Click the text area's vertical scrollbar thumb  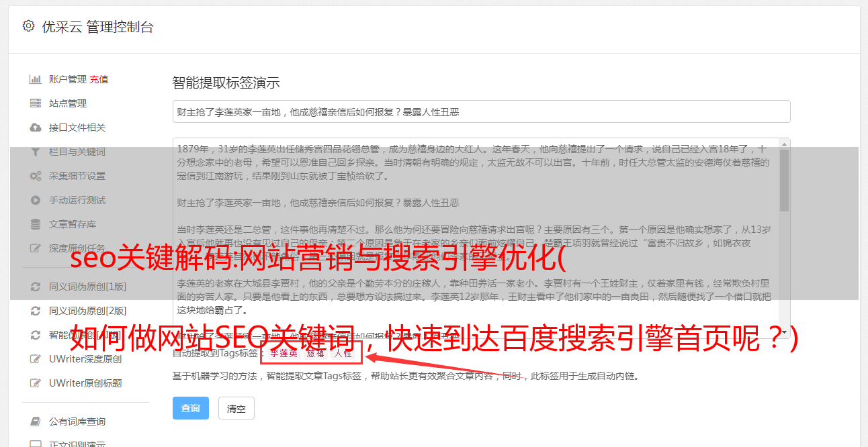pyautogui.click(x=784, y=179)
